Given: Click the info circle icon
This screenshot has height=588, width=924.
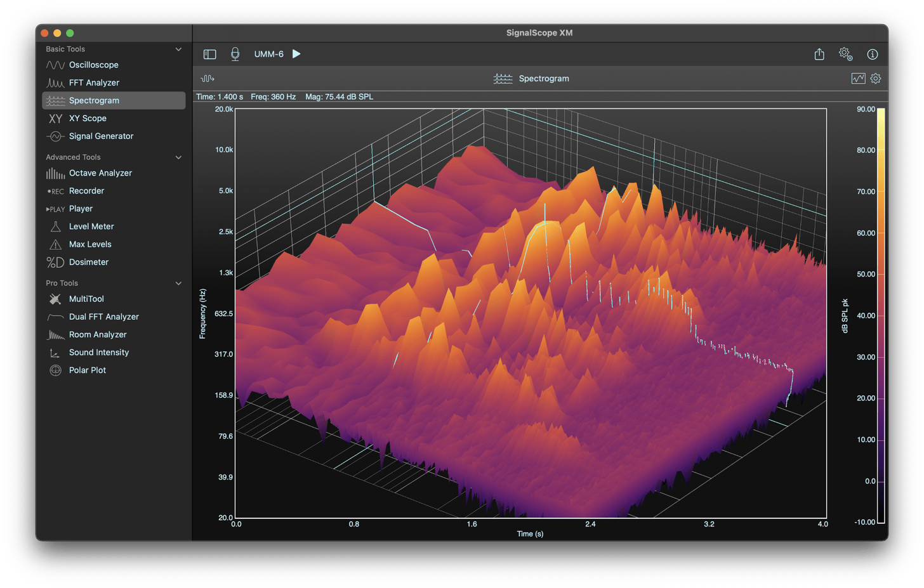Looking at the screenshot, I should coord(873,55).
